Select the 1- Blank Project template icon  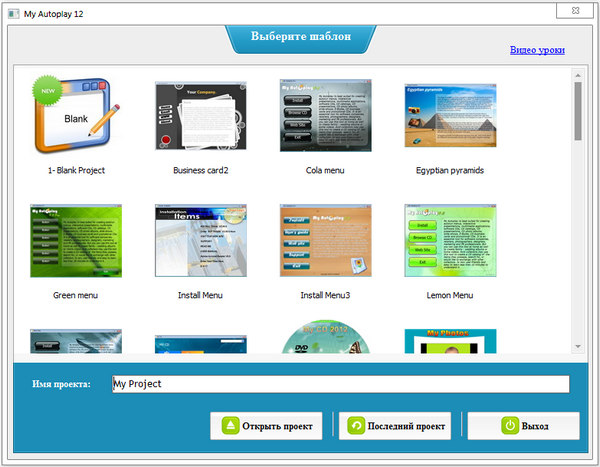click(76, 117)
